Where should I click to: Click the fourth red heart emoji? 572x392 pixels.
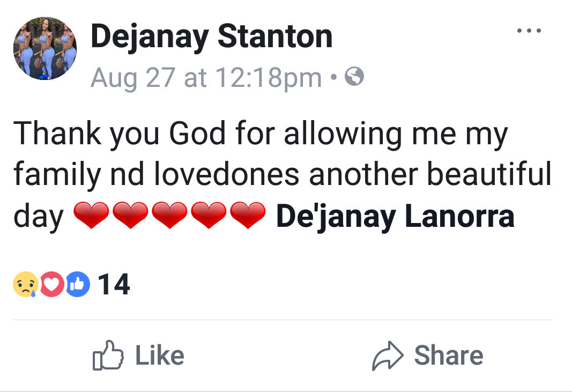(x=209, y=216)
